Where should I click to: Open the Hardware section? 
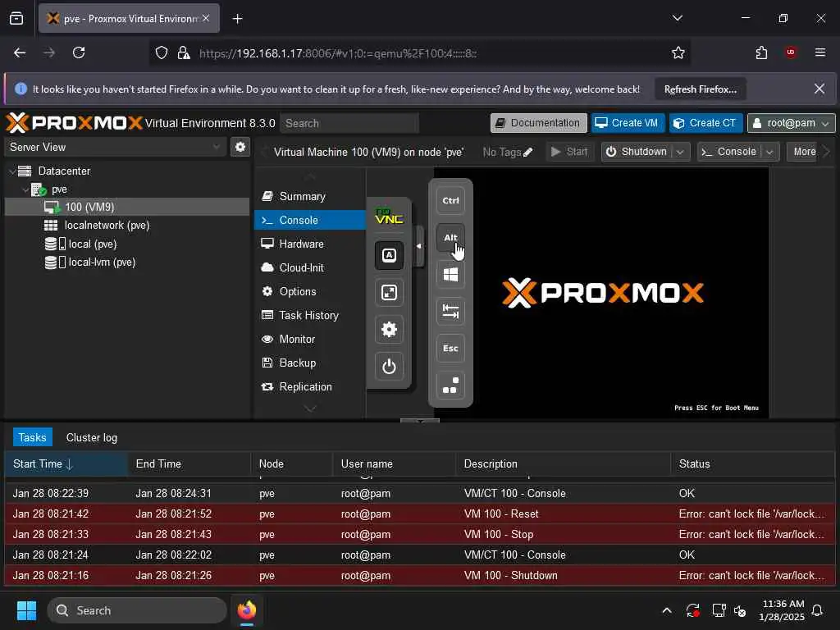[x=309, y=244]
